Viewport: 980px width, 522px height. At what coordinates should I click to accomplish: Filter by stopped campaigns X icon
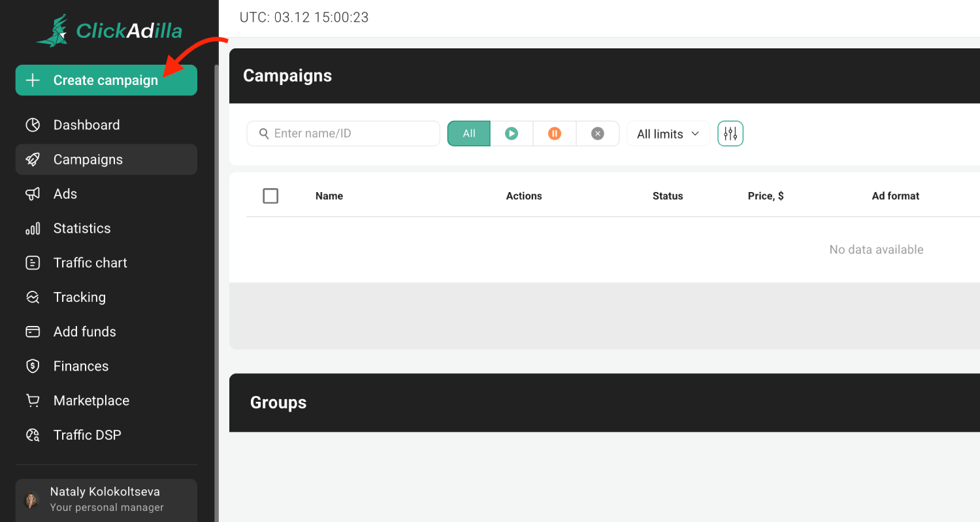coord(597,133)
